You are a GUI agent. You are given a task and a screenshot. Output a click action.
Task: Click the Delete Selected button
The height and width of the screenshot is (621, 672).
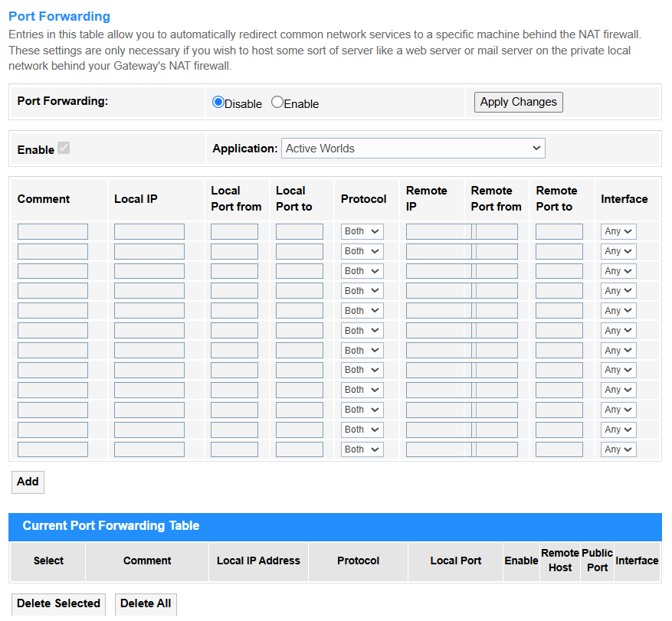[58, 604]
